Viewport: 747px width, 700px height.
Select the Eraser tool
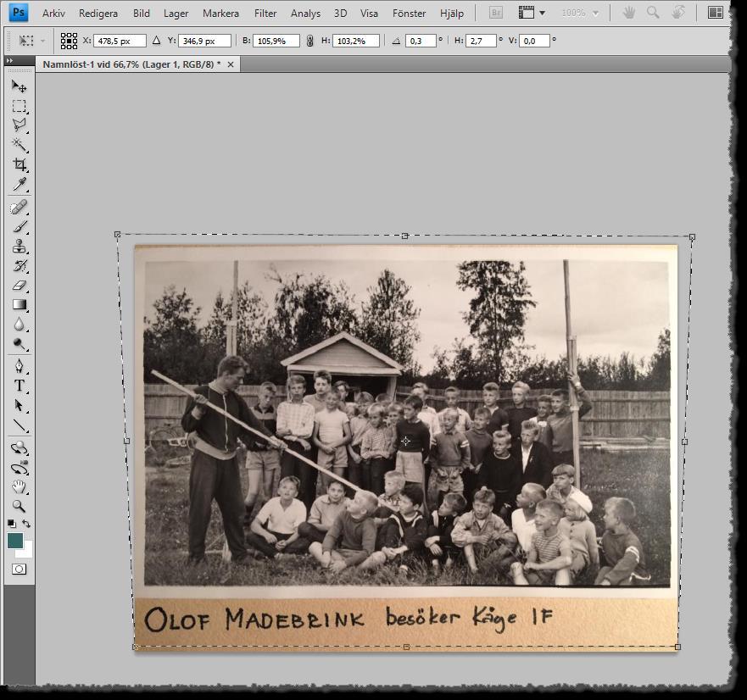click(x=19, y=286)
